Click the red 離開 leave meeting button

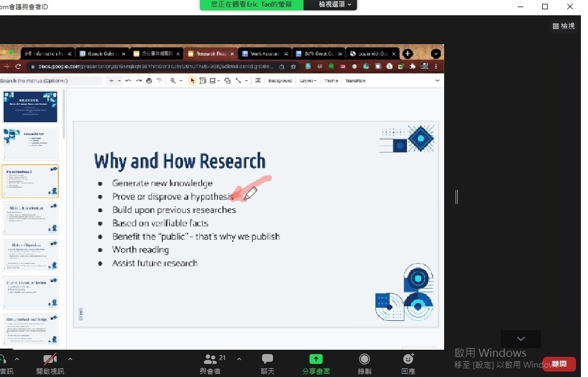coord(559,363)
